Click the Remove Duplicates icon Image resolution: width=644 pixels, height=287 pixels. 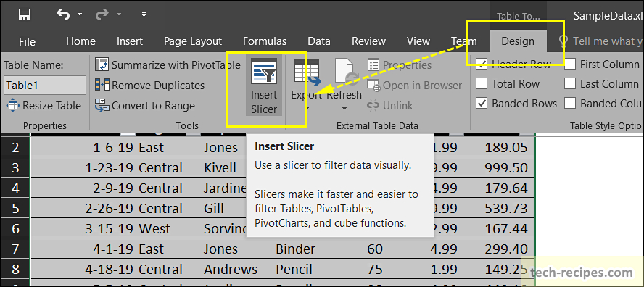coord(102,85)
